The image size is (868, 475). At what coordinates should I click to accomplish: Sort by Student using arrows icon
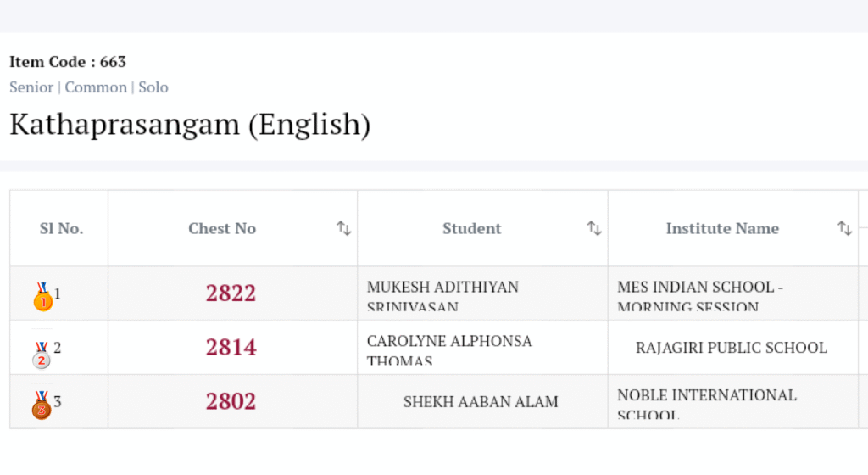coord(594,228)
